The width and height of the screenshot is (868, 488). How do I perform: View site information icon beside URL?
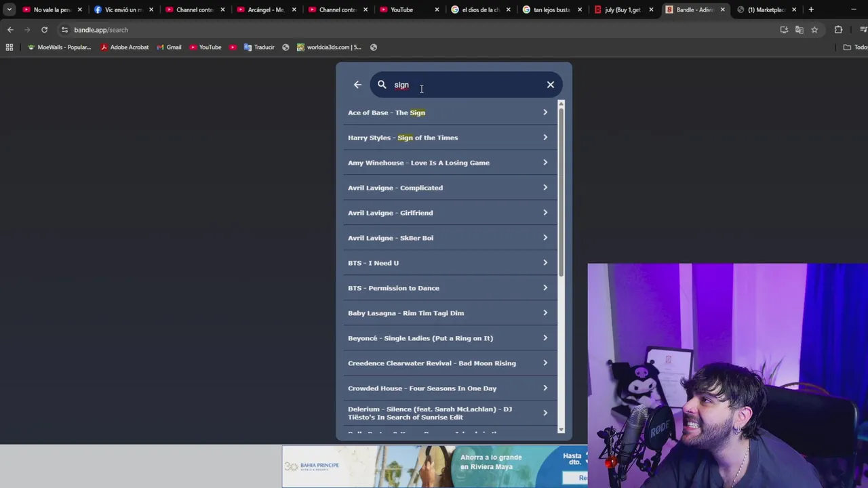click(x=64, y=30)
